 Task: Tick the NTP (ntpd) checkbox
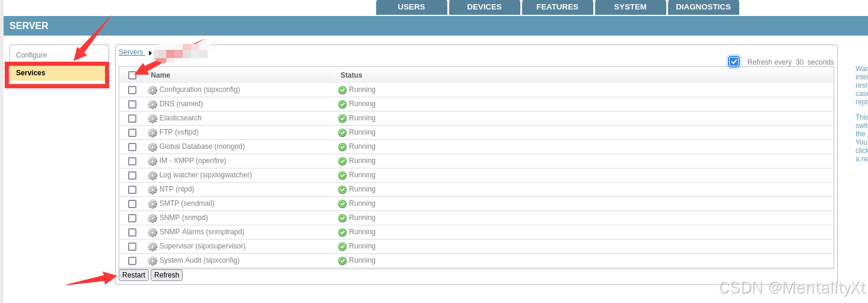click(x=132, y=190)
